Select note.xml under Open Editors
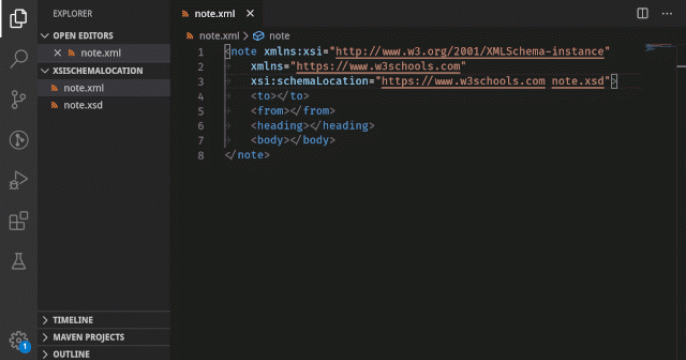Image resolution: width=686 pixels, height=360 pixels. coord(104,53)
